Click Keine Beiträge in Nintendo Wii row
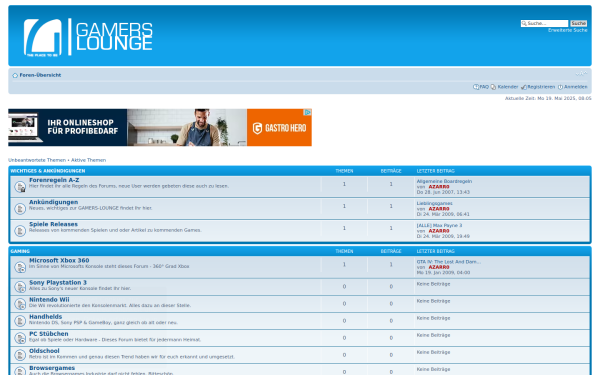 click(x=434, y=301)
